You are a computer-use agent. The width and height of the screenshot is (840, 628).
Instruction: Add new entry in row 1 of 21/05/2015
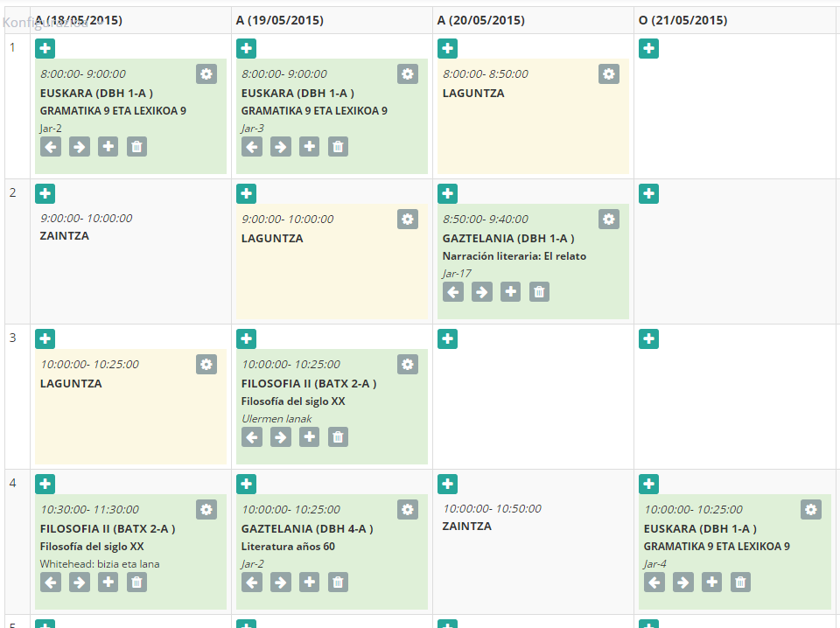tap(648, 48)
